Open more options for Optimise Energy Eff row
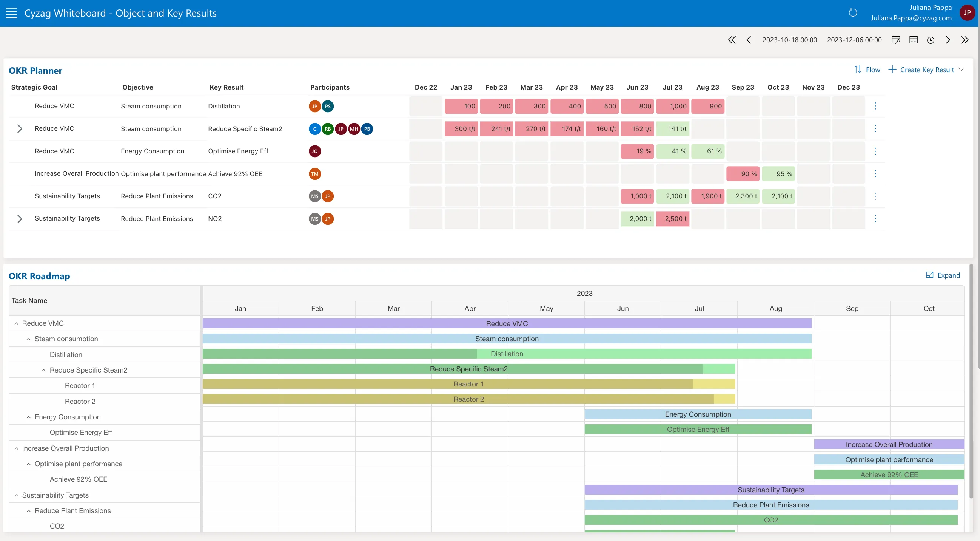Image resolution: width=980 pixels, height=541 pixels. point(875,151)
